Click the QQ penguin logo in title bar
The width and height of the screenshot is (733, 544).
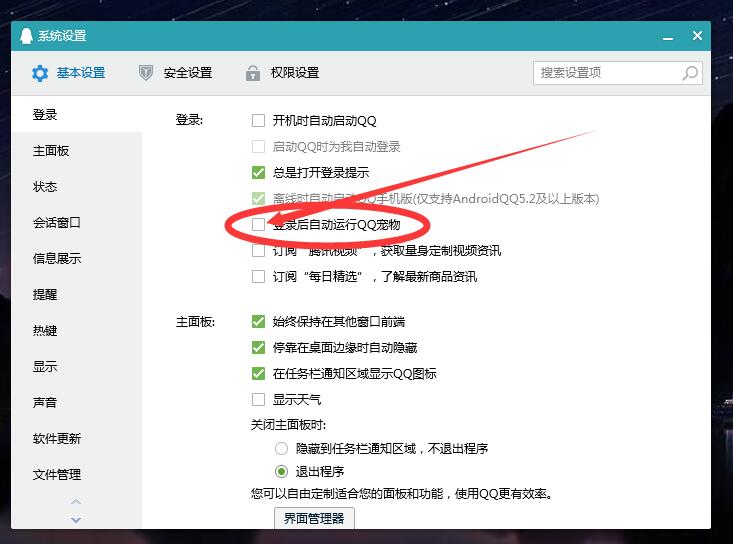pos(26,36)
